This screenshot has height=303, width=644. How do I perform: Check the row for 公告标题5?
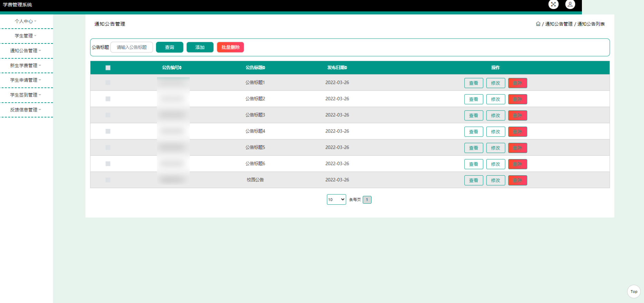tap(108, 147)
